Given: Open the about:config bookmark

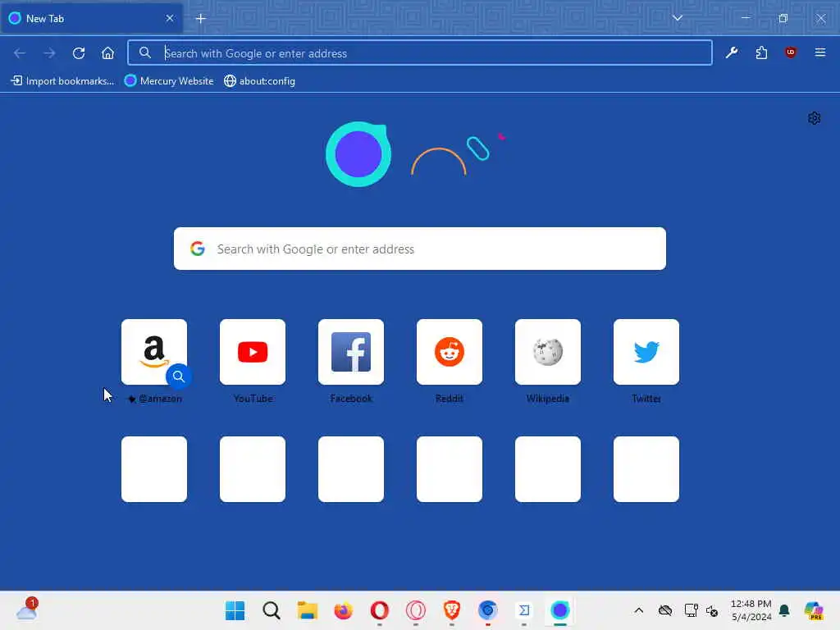Looking at the screenshot, I should pos(260,81).
